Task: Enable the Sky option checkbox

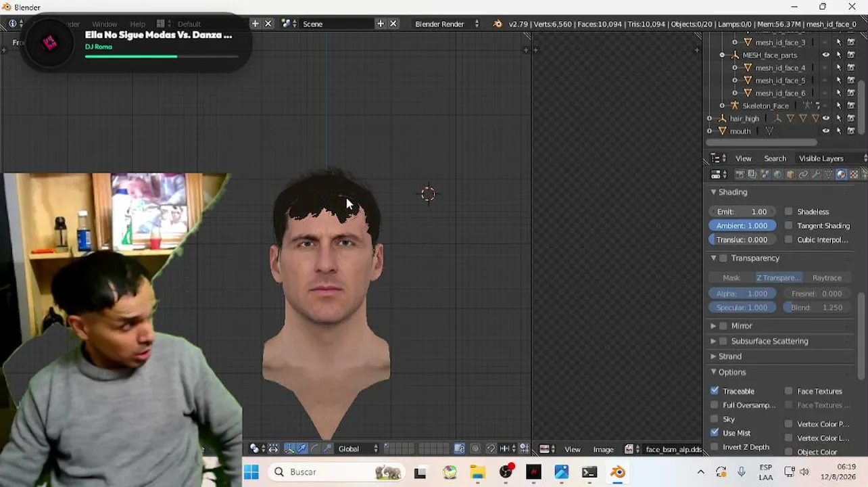Action: pos(715,419)
